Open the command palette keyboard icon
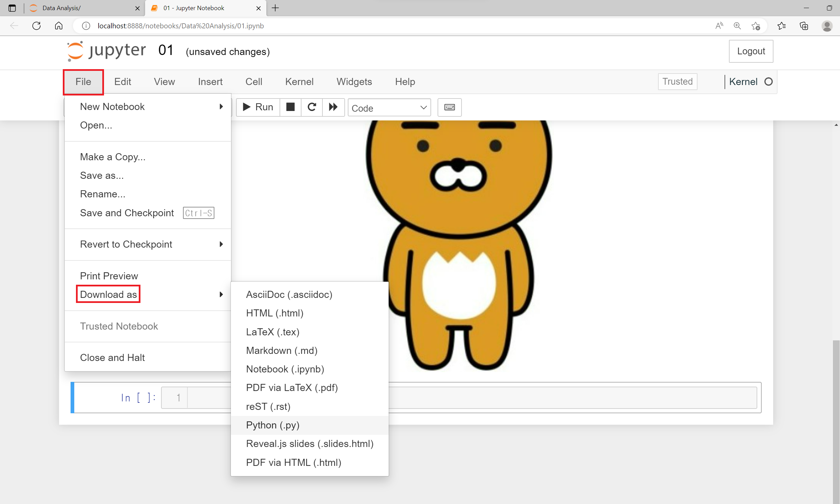This screenshot has height=504, width=840. pyautogui.click(x=449, y=107)
